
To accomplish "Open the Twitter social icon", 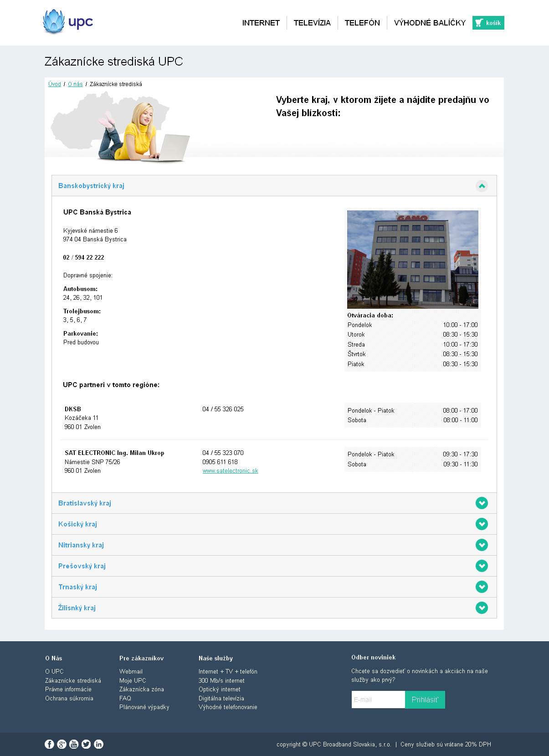I will point(86,744).
